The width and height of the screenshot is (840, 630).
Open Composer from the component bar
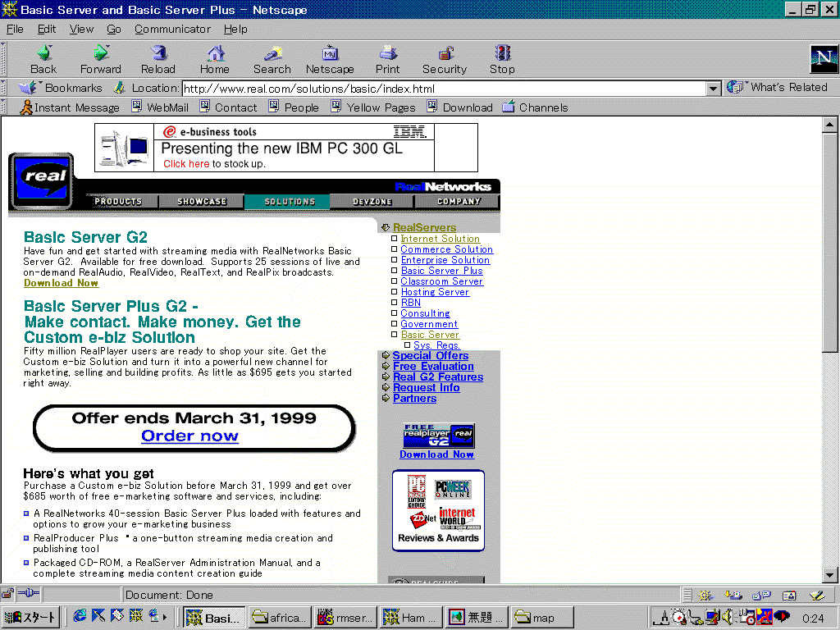(x=817, y=595)
